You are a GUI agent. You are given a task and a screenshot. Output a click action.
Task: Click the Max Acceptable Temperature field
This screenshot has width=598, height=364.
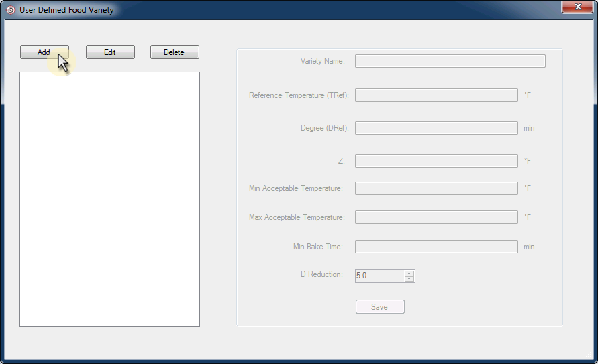436,217
